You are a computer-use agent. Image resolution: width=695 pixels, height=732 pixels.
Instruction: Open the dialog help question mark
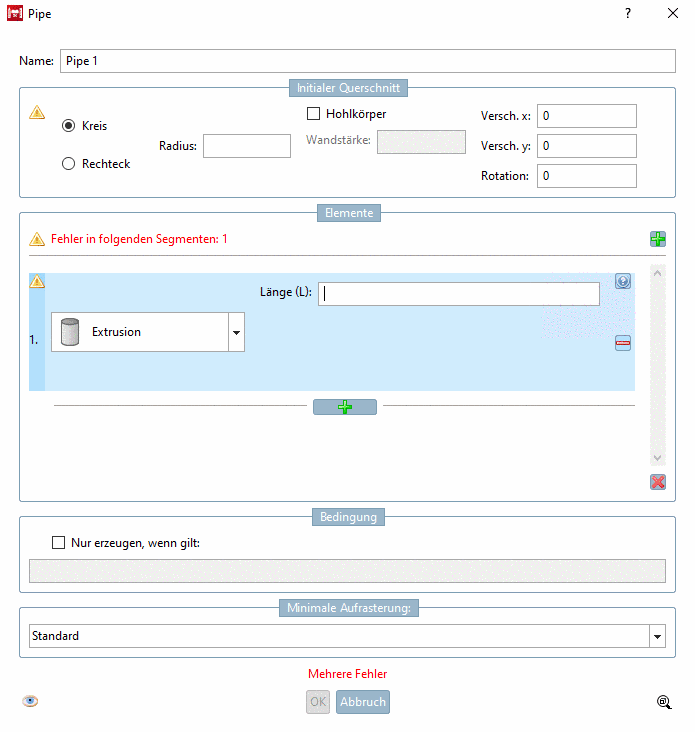pos(628,13)
